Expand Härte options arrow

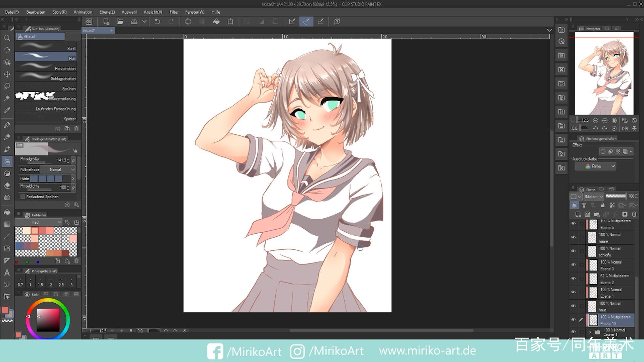tap(73, 179)
